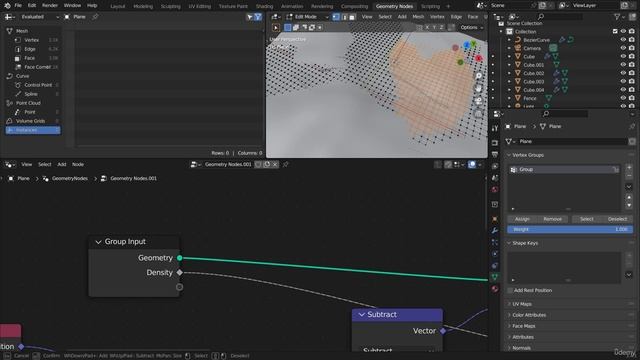Viewport: 640px width, 360px height.
Task: Click the Select vertex group button
Action: [x=587, y=219]
